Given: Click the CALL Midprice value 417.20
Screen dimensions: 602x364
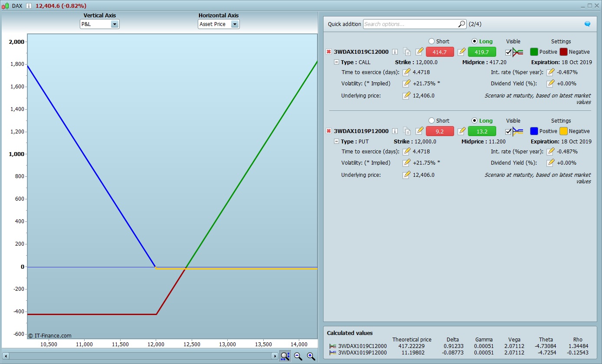Looking at the screenshot, I should click(x=497, y=62).
